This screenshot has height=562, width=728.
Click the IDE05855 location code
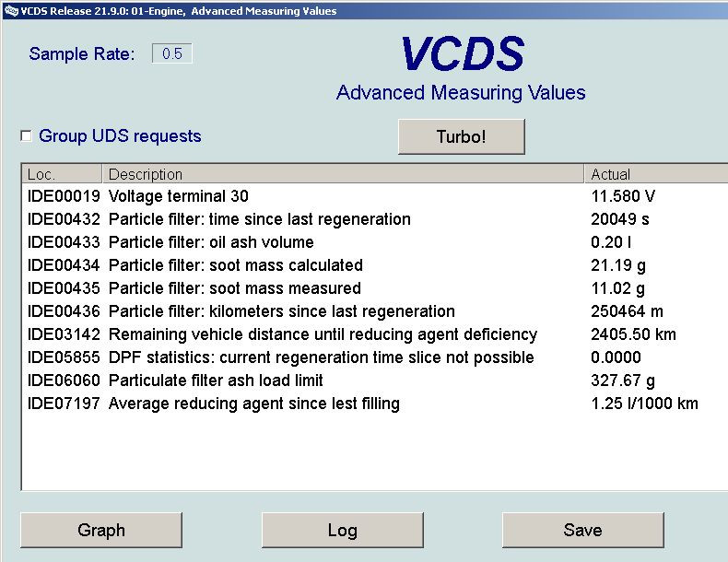click(x=64, y=357)
